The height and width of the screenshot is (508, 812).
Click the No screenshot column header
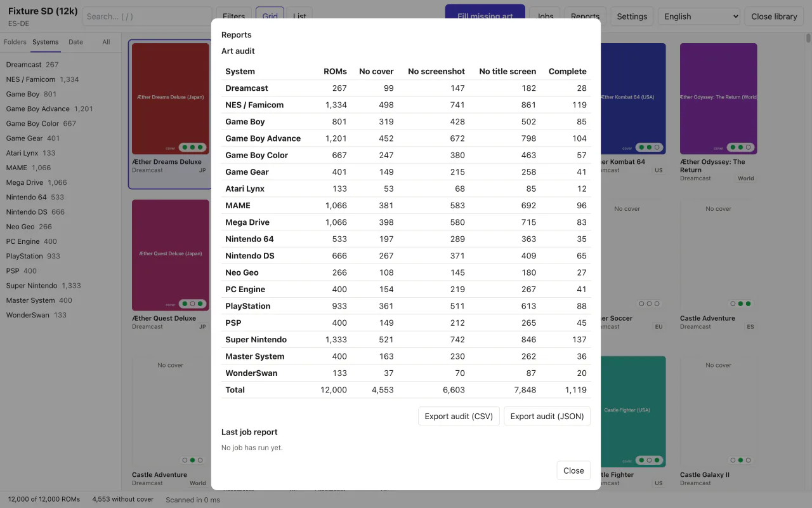pyautogui.click(x=436, y=71)
